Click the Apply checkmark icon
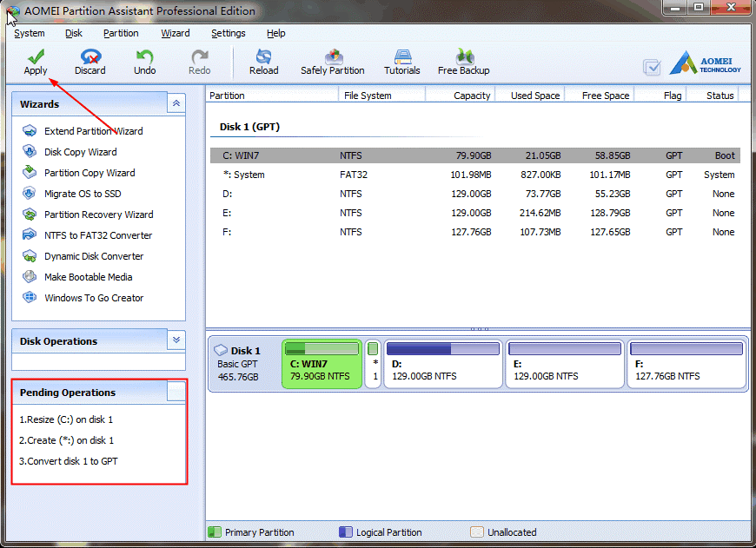 36,56
